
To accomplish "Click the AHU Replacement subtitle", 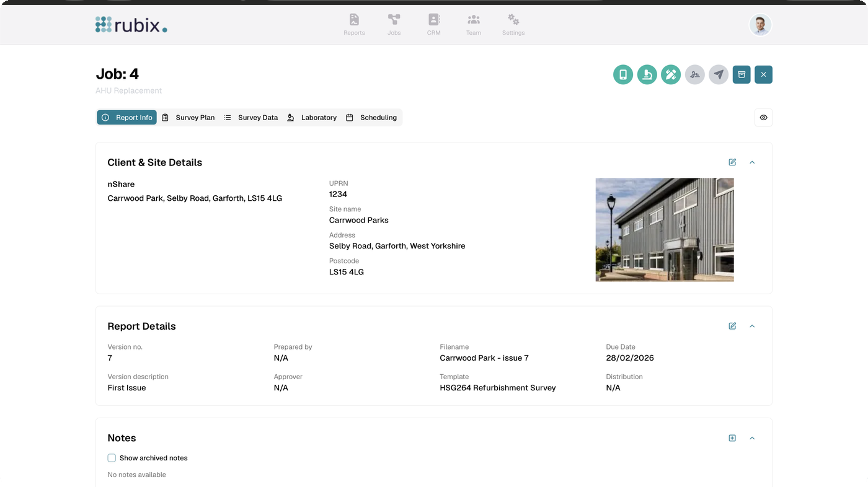I will pyautogui.click(x=128, y=90).
